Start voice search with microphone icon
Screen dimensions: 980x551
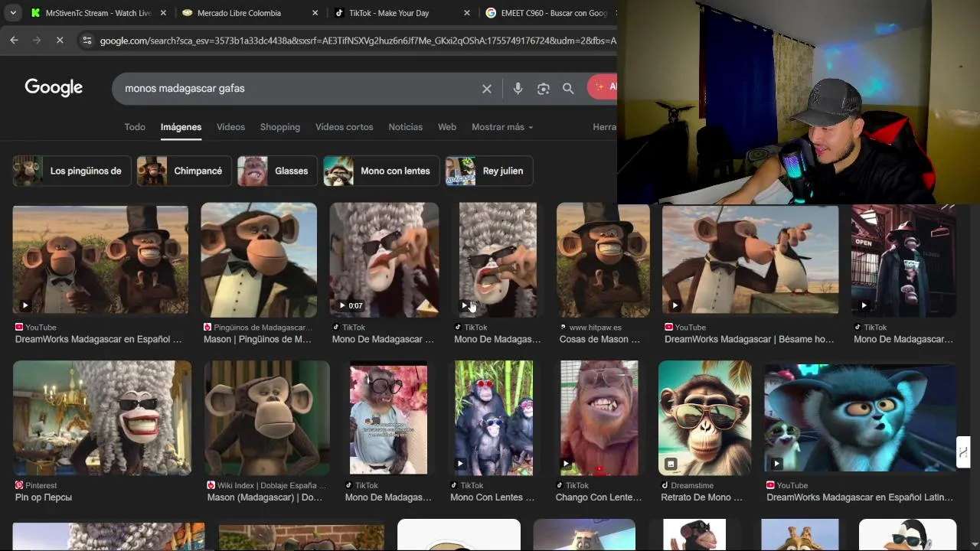point(518,89)
